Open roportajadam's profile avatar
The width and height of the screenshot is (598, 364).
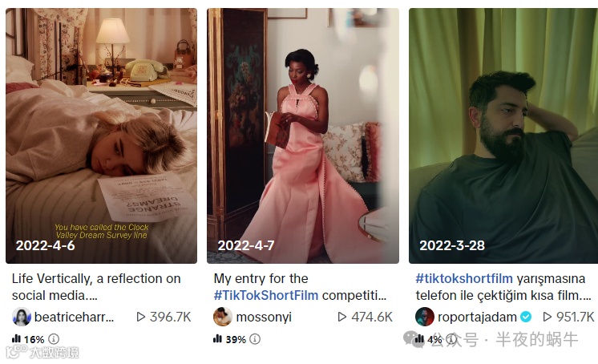pos(425,317)
